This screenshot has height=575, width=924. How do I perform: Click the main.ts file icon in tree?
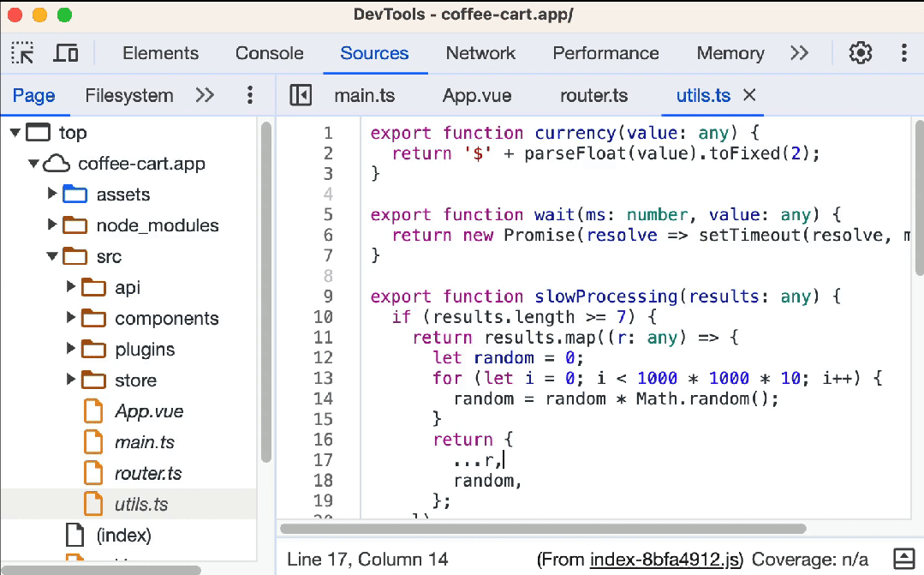point(93,441)
